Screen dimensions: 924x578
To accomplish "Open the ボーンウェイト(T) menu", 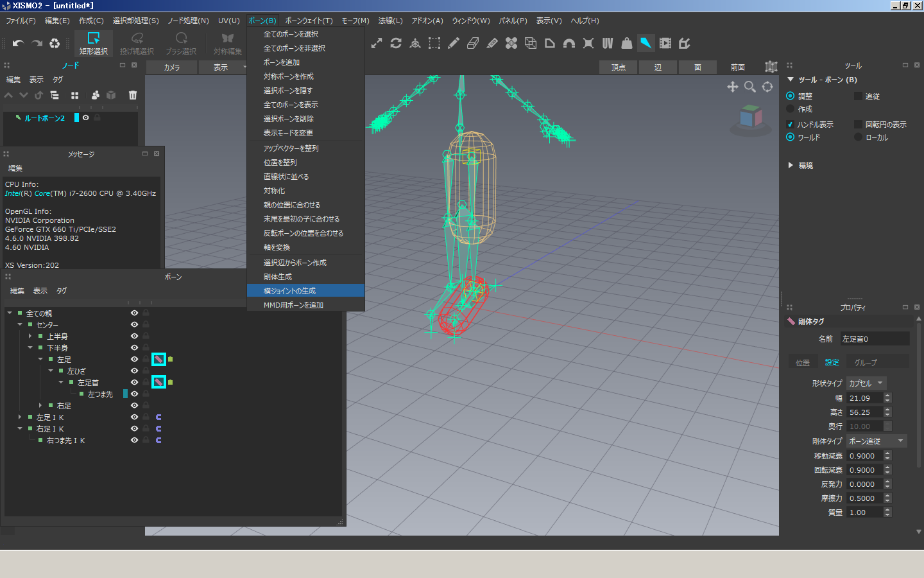I will tap(309, 21).
